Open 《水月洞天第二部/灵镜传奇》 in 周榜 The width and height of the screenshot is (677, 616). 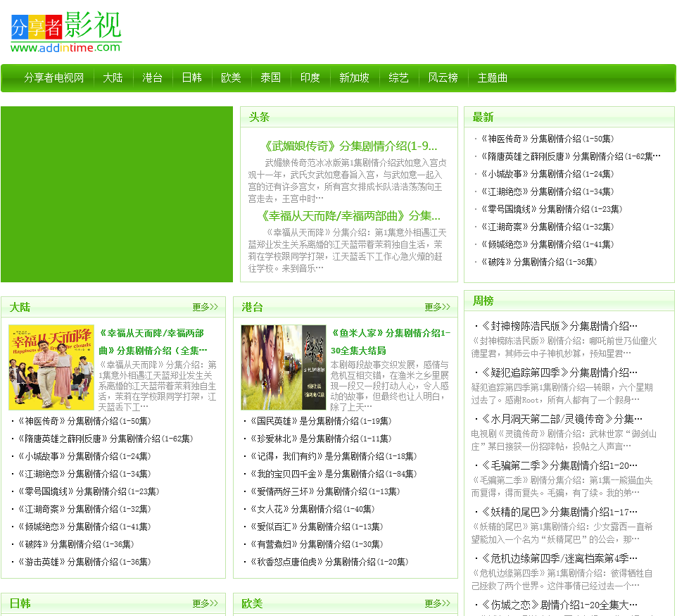(562, 419)
